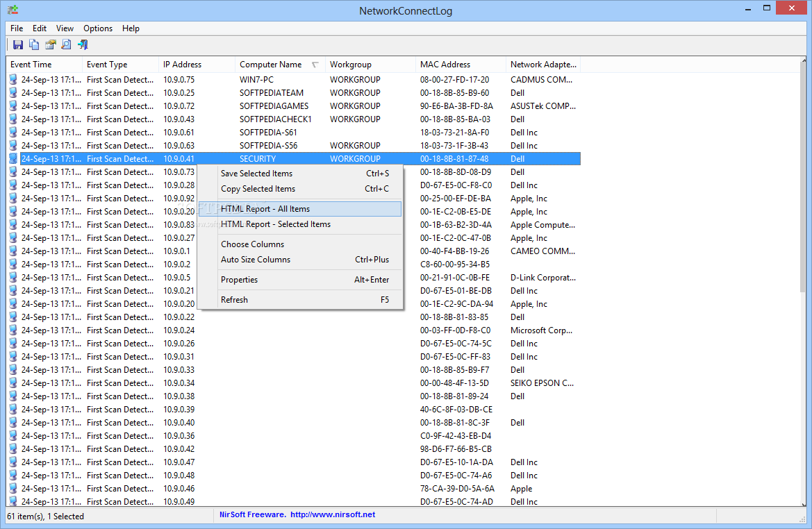Click MAC address 00-25-00-EF-DE-BA
Screen dimensions: 812x529
pyautogui.click(x=456, y=199)
